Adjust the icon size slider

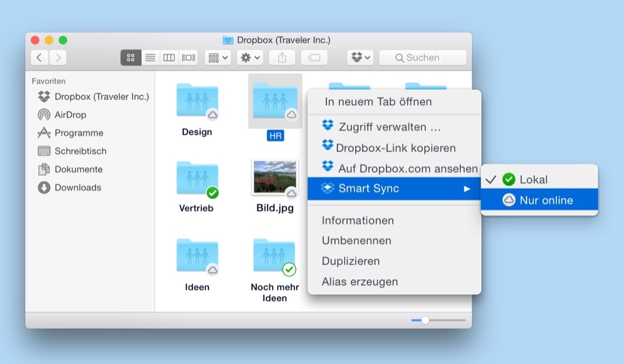click(x=425, y=320)
